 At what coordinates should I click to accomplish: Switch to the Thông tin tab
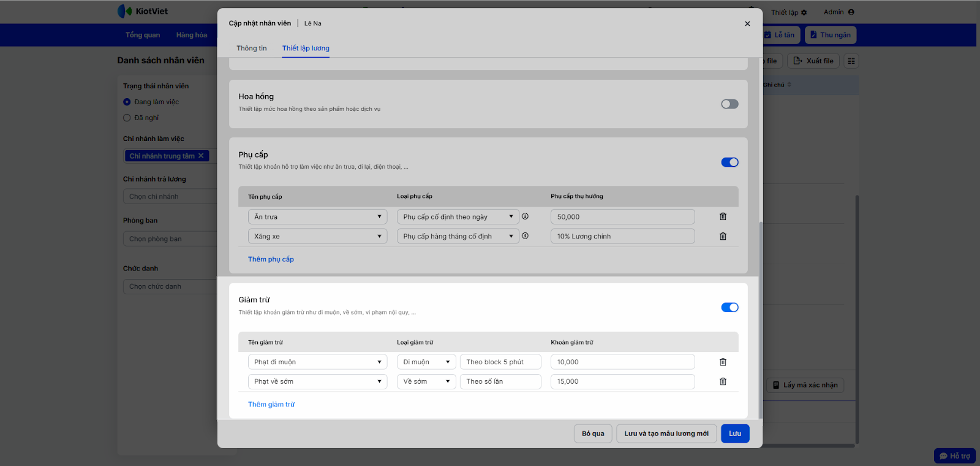pyautogui.click(x=252, y=48)
